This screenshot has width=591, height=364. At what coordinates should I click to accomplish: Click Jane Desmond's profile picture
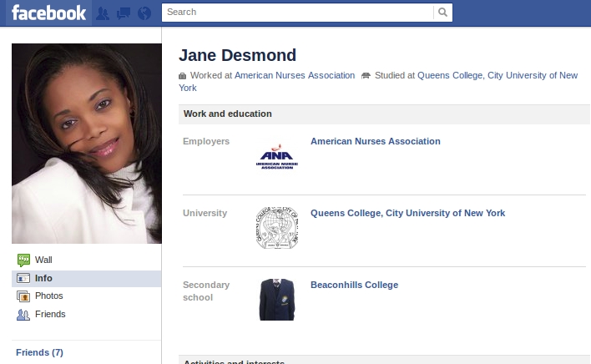pyautogui.click(x=87, y=144)
